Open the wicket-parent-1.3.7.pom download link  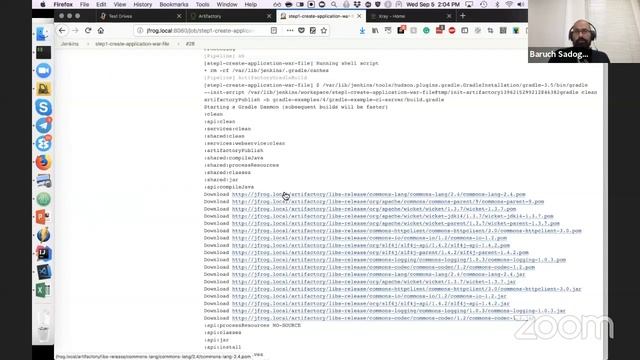coord(396,223)
